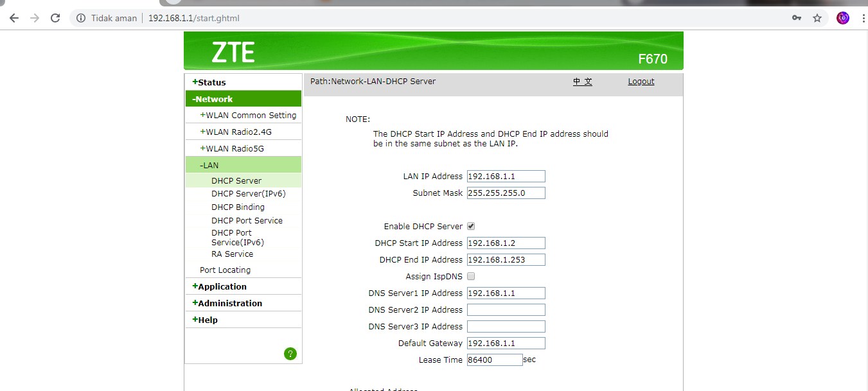Click the browser profile avatar icon
The width and height of the screenshot is (868, 391).
tap(842, 18)
